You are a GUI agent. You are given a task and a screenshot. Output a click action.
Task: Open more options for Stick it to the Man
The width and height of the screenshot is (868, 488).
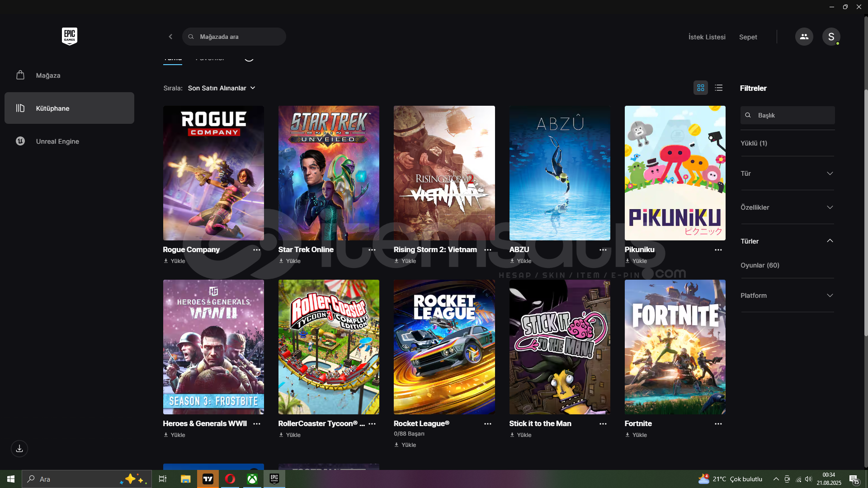[603, 424]
